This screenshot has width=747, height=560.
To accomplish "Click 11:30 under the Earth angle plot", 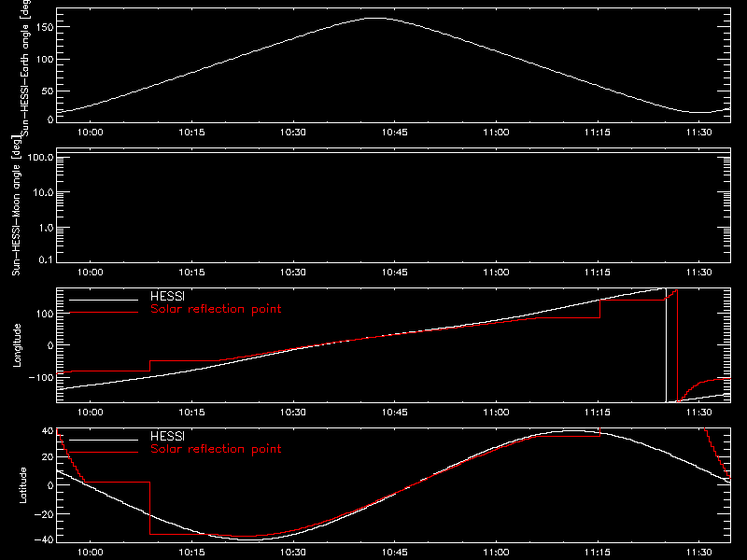I will point(698,133).
